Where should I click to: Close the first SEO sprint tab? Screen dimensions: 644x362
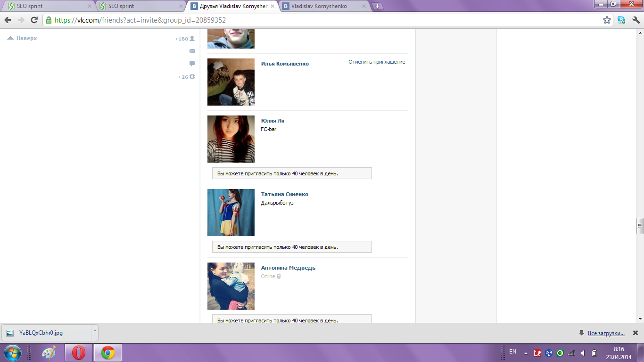click(90, 6)
